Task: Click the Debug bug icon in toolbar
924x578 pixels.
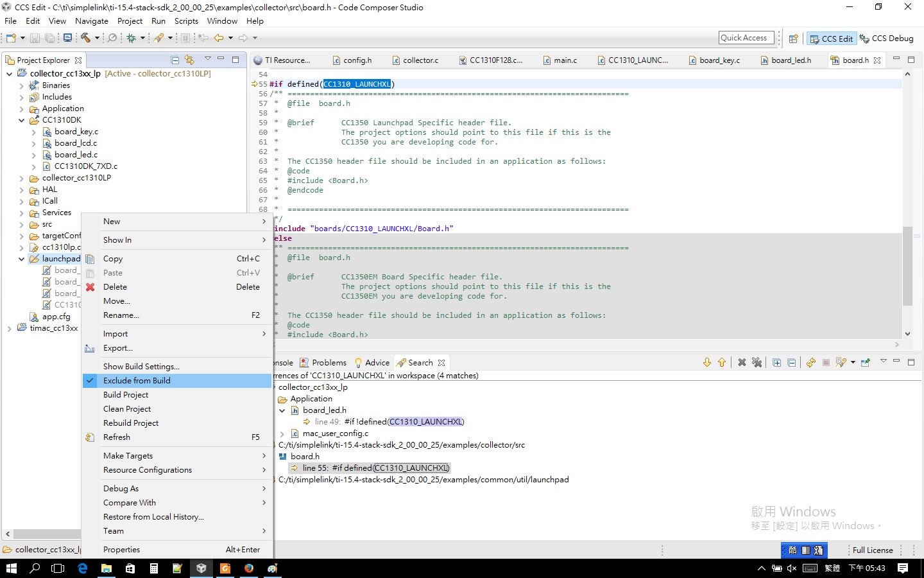Action: tap(132, 38)
